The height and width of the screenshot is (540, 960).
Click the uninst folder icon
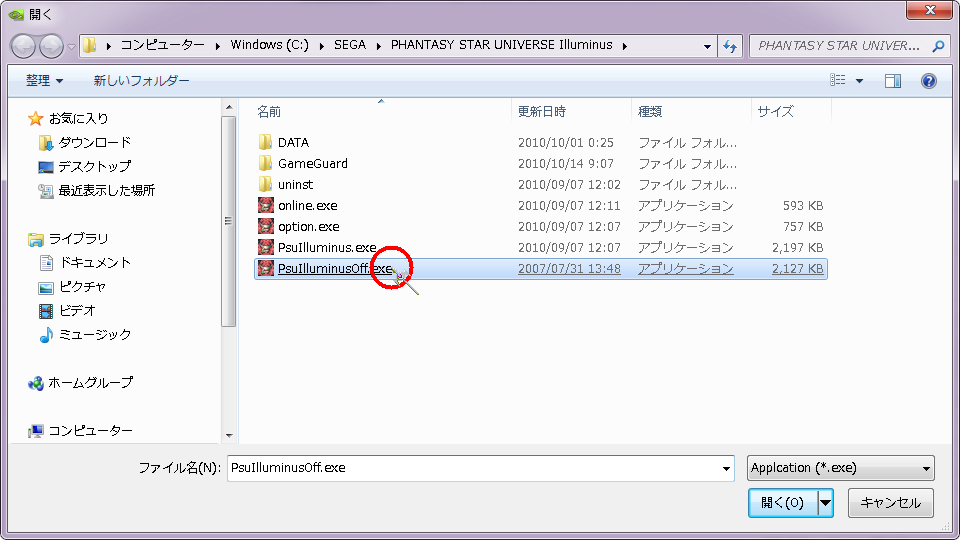[265, 184]
